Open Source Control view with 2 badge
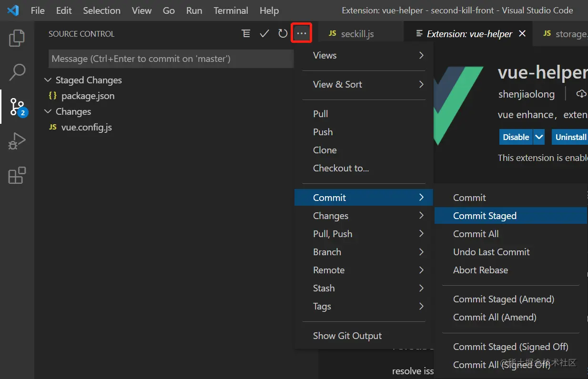This screenshot has height=379, width=588. [x=18, y=107]
